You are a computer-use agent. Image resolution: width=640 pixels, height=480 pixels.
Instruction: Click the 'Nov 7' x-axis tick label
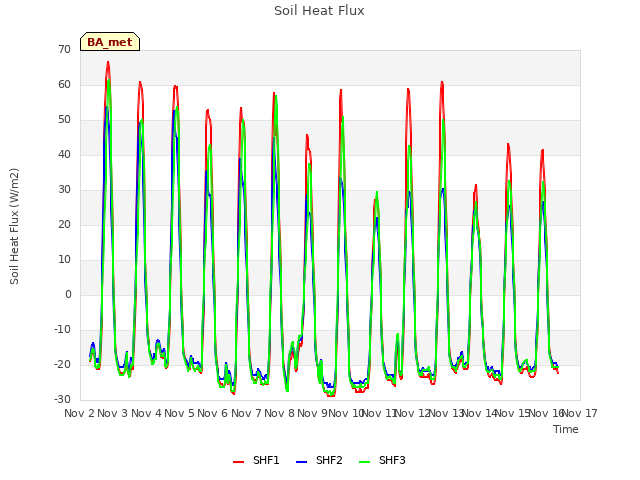point(246,413)
